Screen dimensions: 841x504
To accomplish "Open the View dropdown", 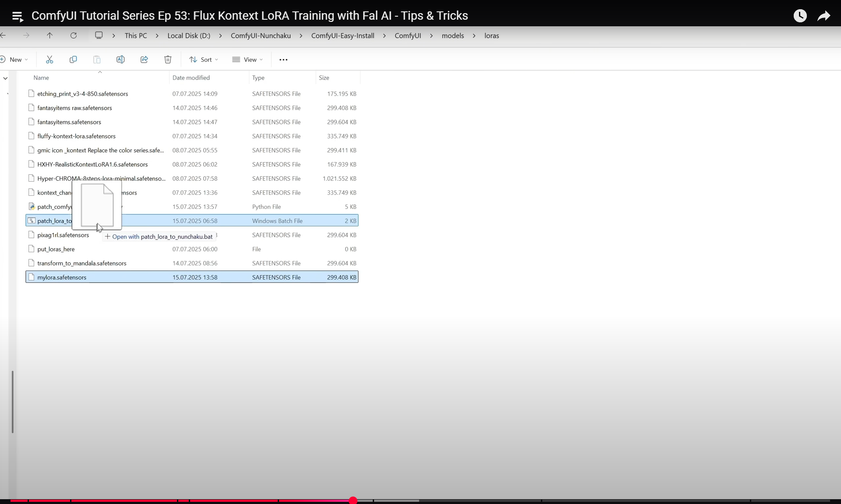I will [x=247, y=60].
